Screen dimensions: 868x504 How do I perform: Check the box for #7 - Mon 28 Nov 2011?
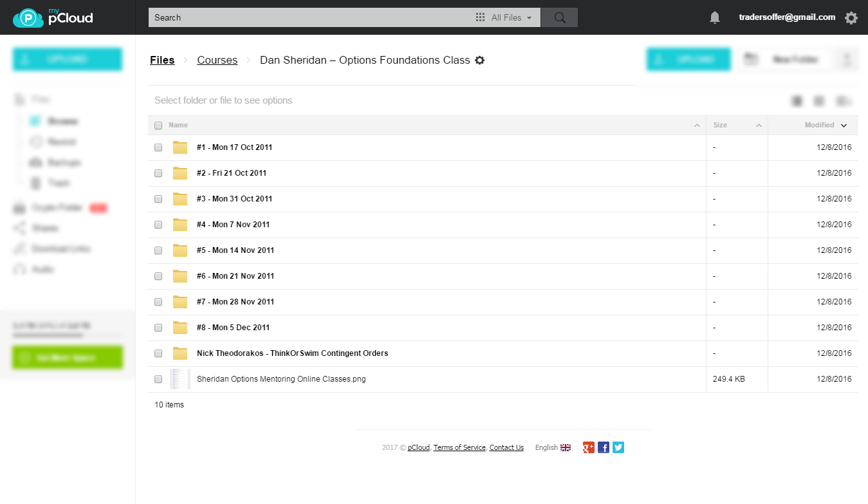point(158,302)
